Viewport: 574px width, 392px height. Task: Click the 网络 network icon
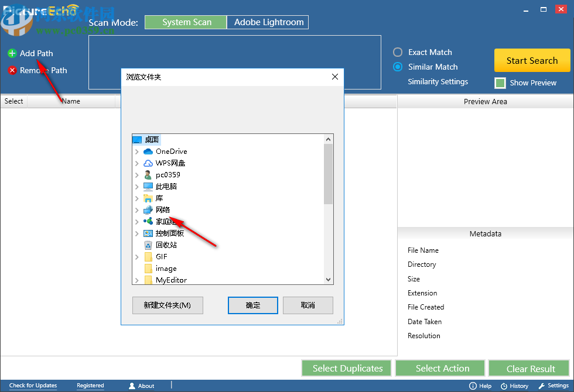(x=148, y=210)
